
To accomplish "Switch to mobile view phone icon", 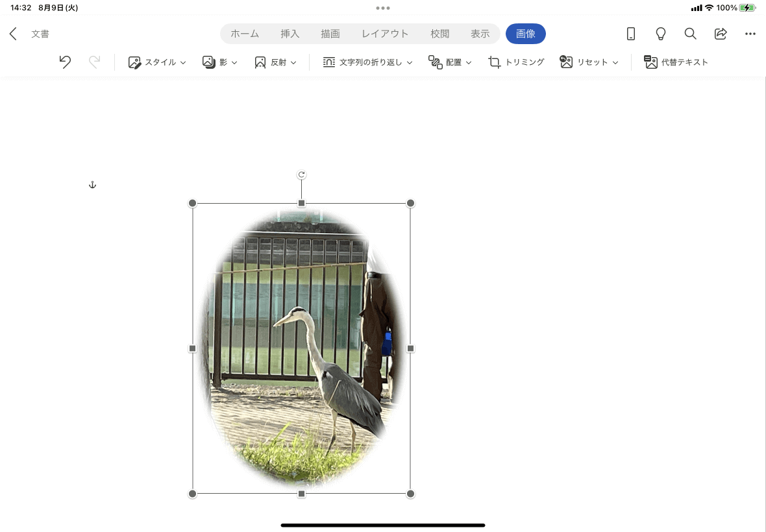I will pos(631,34).
